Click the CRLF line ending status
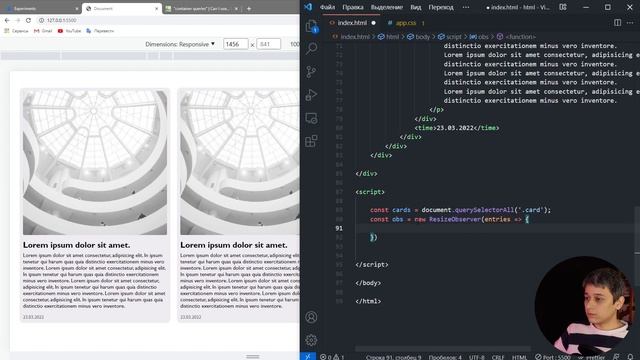 [x=498, y=357]
